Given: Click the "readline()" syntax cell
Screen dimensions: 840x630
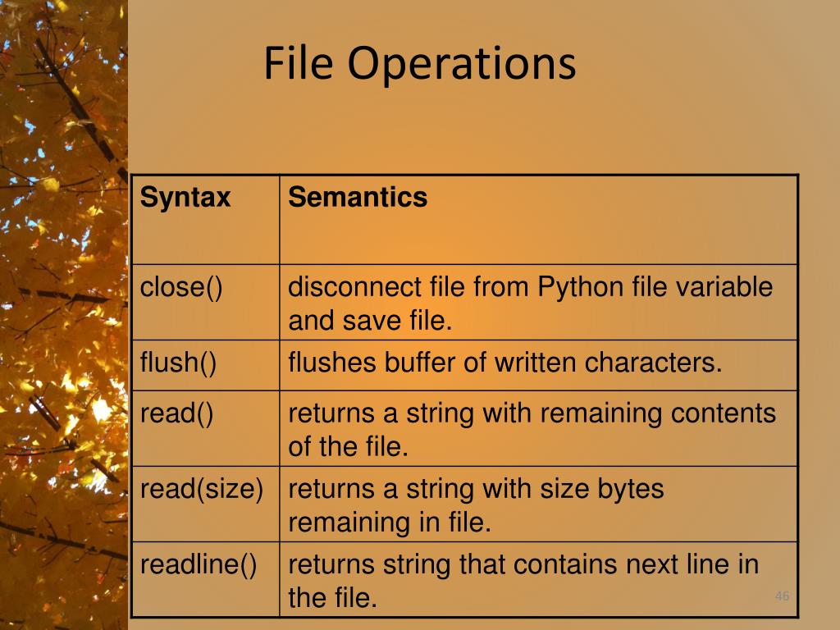Looking at the screenshot, I should tap(205, 579).
